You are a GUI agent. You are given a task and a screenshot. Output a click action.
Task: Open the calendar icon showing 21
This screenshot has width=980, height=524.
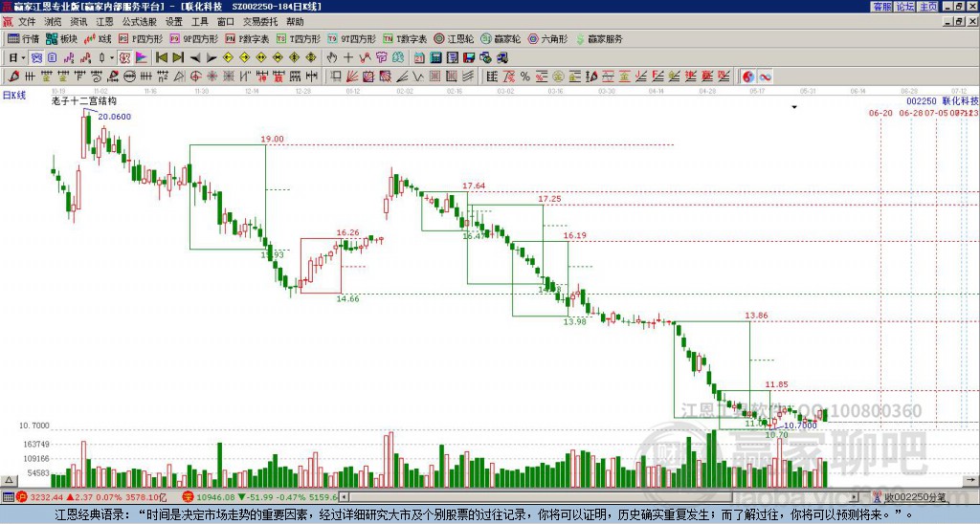(x=419, y=58)
